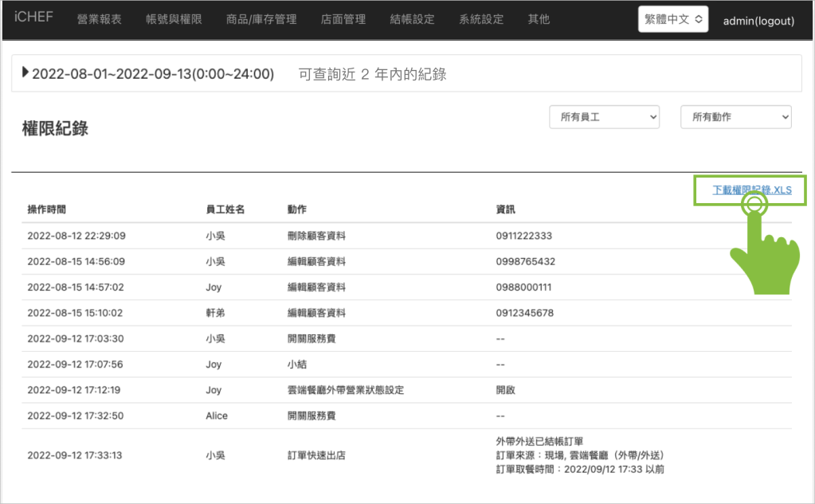Select the 訂單快速出店 record row
This screenshot has height=504, width=815.
(315, 455)
